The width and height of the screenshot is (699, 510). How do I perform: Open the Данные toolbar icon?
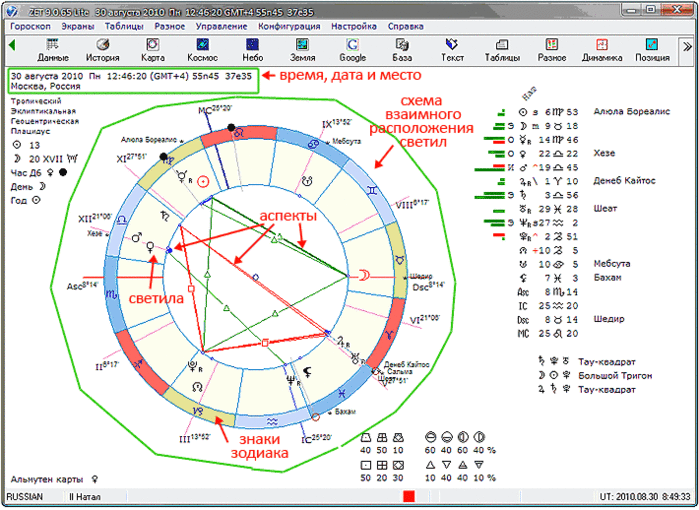coord(53,50)
